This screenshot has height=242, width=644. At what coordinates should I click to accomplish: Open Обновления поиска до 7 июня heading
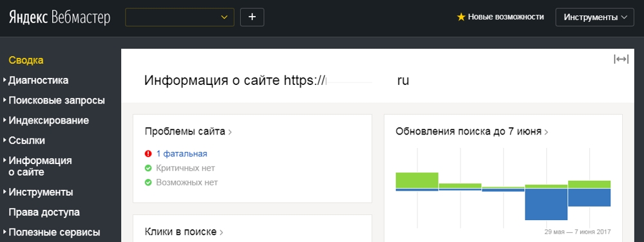(x=472, y=132)
